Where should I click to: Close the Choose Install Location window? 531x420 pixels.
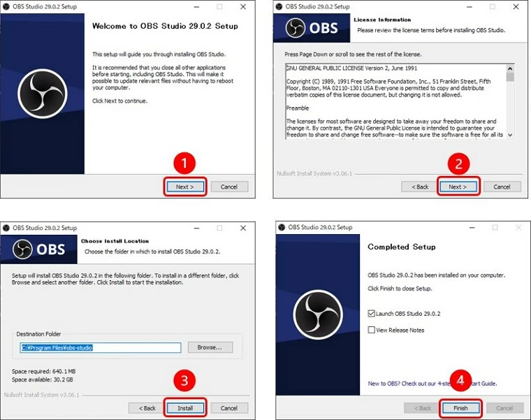243,228
